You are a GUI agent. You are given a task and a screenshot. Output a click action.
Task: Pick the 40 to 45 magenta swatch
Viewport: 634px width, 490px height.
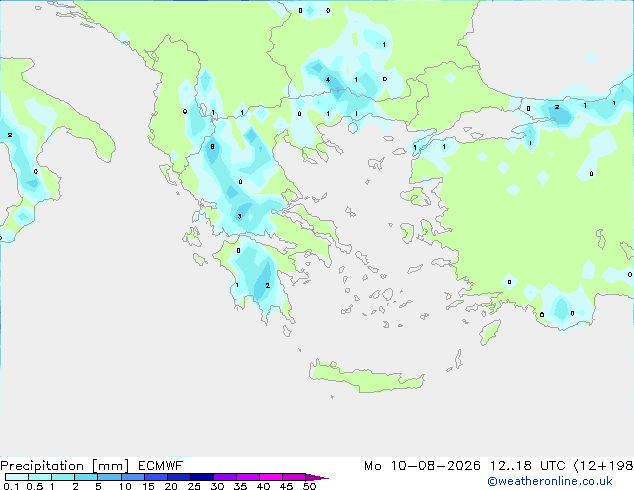pyautogui.click(x=271, y=477)
